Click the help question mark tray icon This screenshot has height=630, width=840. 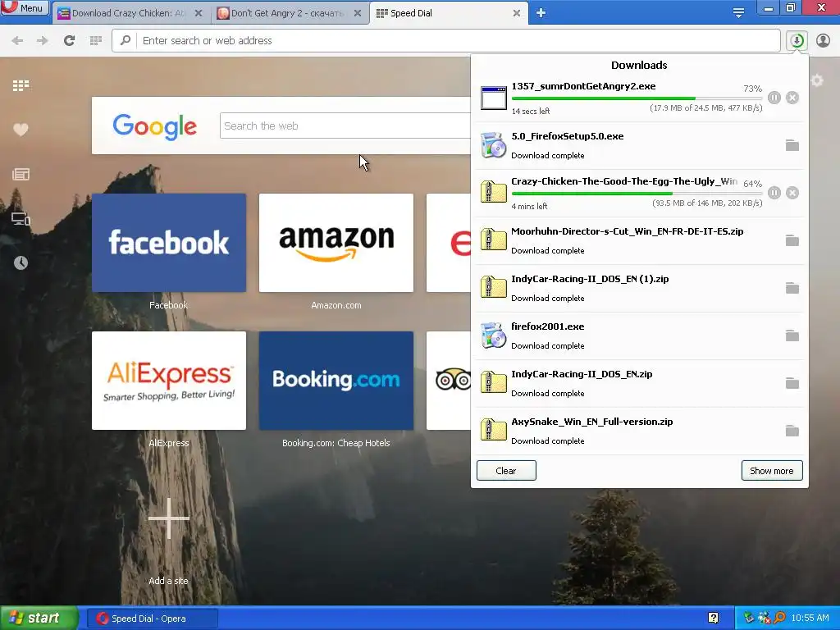713,619
